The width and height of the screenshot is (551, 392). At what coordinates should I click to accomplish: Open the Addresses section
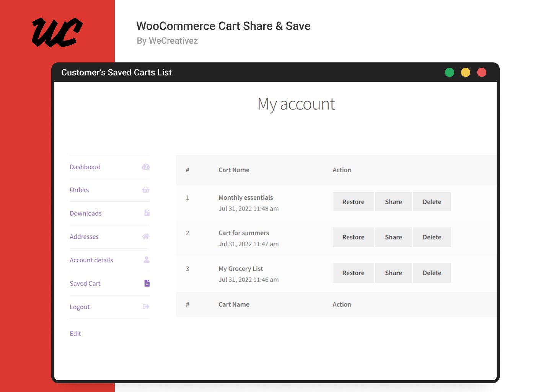[x=84, y=237]
